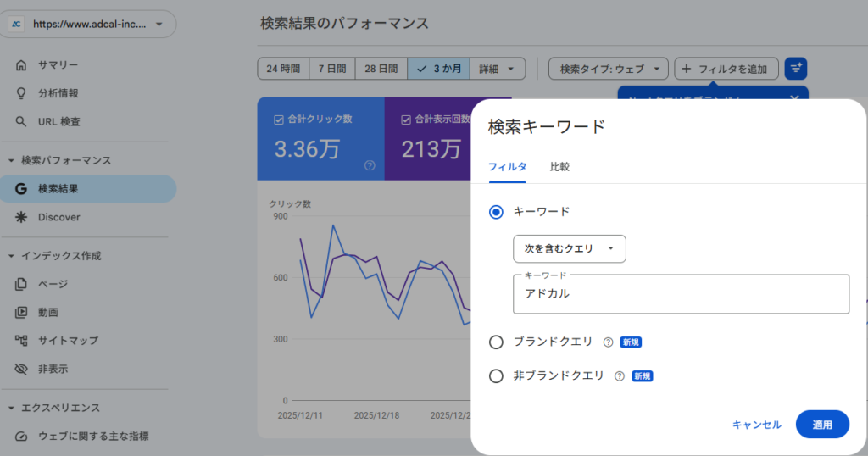Click the help icon beside 非ブランドクエリ
The height and width of the screenshot is (456, 868).
click(x=620, y=376)
